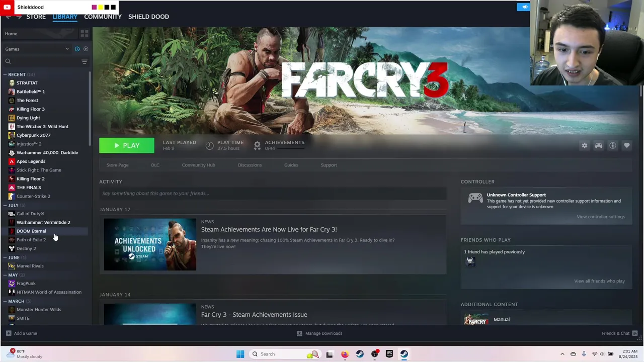
Task: Click the recent activity clock filter icon
Action: click(x=77, y=49)
